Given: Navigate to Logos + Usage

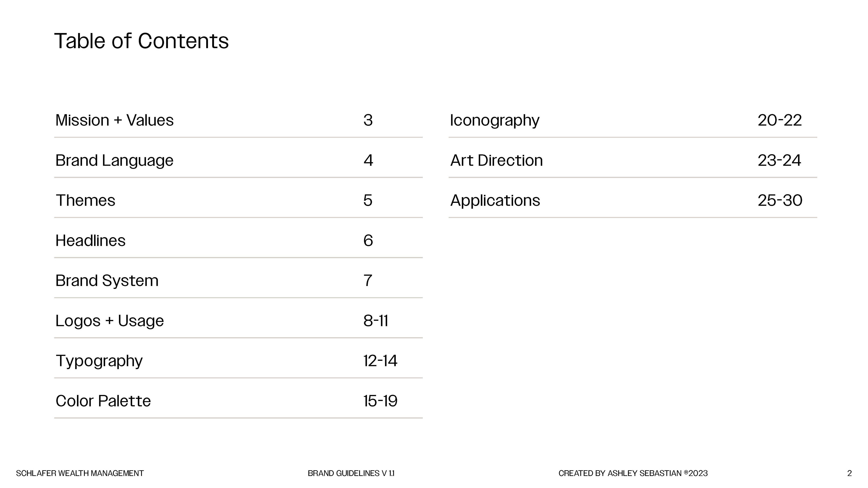Looking at the screenshot, I should click(109, 321).
